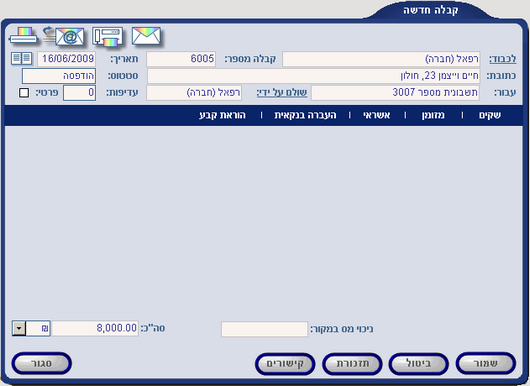530x386 pixels.
Task: Toggle the פרטי checkbox
Action: tap(24, 93)
